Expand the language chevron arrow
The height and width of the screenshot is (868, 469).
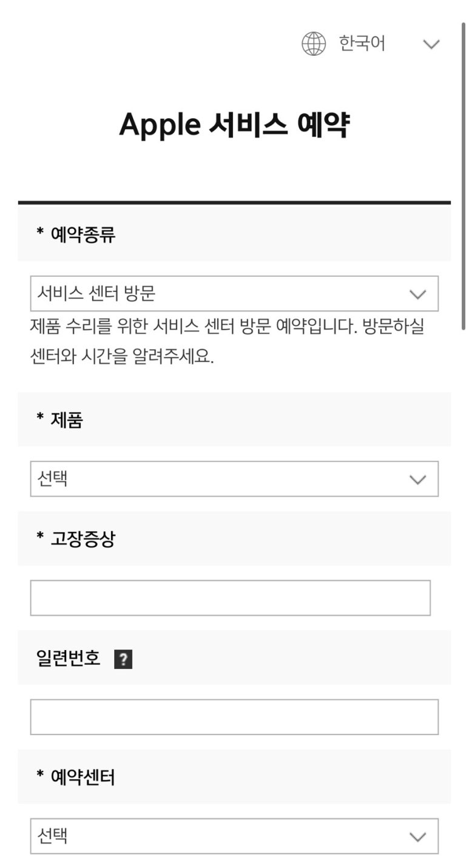pos(431,44)
